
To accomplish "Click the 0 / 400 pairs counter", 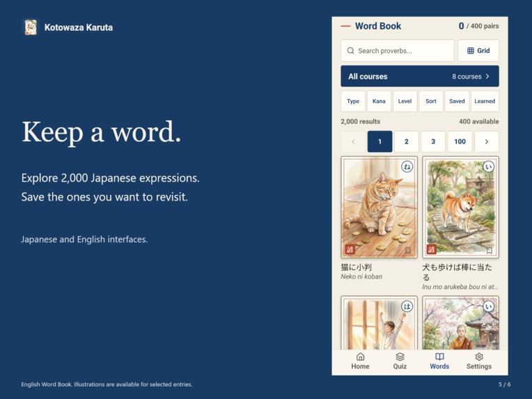I will (x=478, y=26).
